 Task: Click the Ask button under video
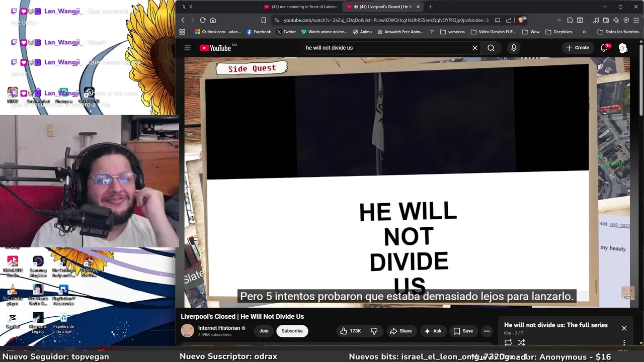click(433, 331)
